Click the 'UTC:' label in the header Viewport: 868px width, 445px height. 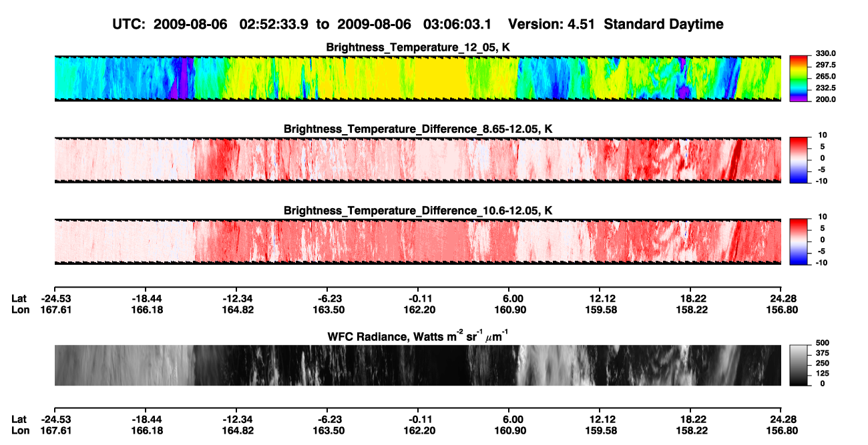[129, 25]
